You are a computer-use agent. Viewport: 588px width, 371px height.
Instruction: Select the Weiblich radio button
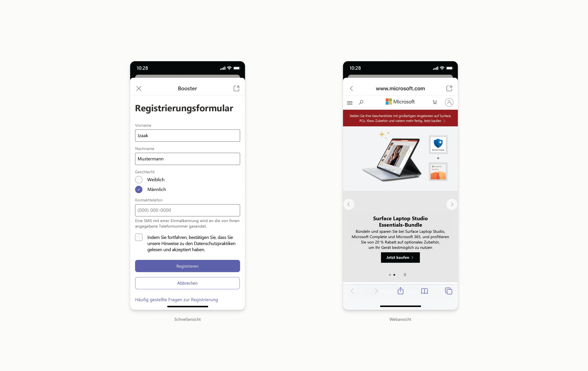click(139, 179)
